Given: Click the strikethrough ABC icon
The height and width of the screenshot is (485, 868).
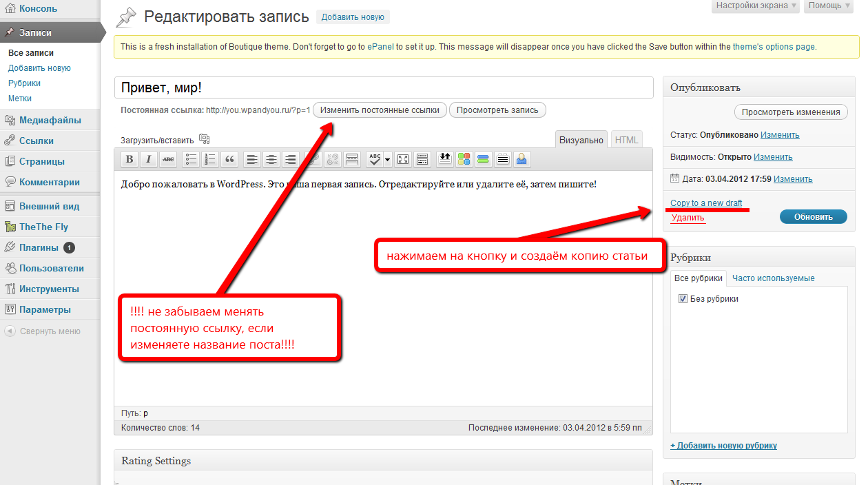Looking at the screenshot, I should 168,159.
